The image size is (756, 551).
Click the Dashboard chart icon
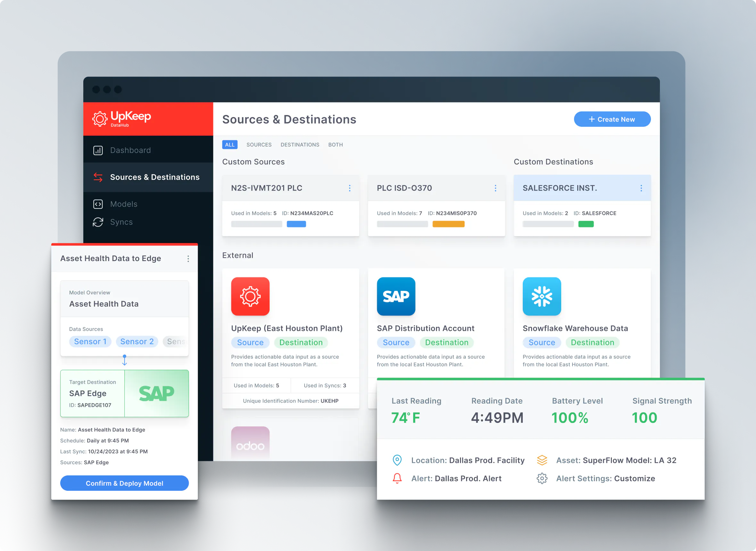[98, 151]
